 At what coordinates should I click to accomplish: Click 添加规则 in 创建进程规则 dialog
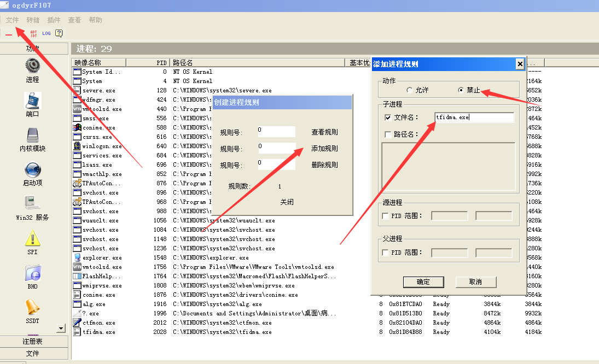324,149
